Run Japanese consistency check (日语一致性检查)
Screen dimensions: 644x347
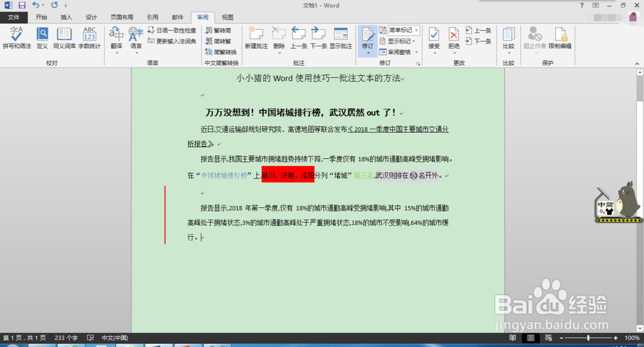click(x=172, y=30)
